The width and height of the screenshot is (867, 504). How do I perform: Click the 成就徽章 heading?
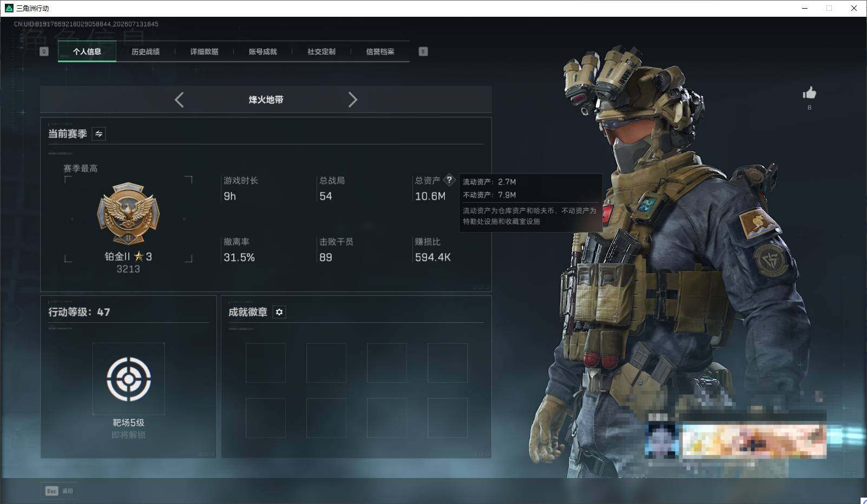(248, 312)
